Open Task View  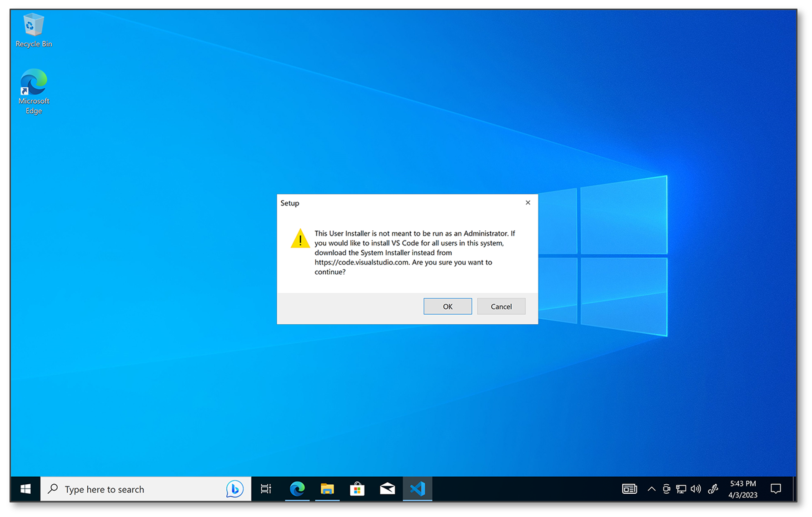[x=266, y=489]
